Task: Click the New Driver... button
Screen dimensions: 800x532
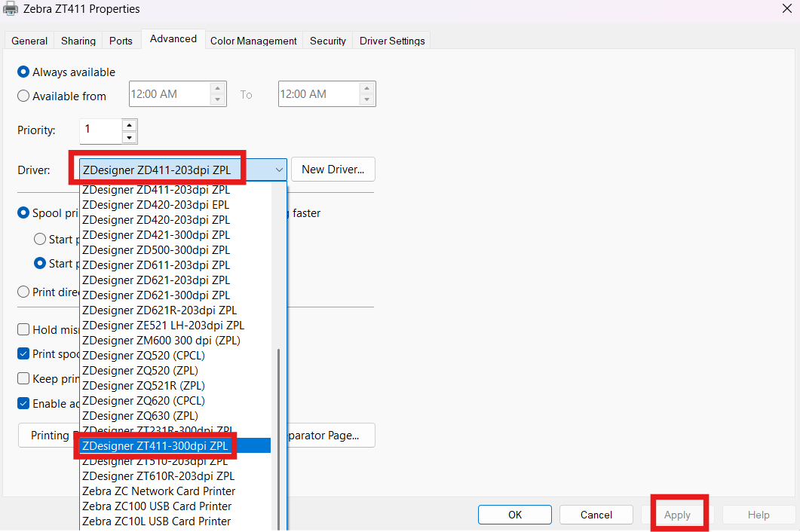Action: click(x=333, y=170)
